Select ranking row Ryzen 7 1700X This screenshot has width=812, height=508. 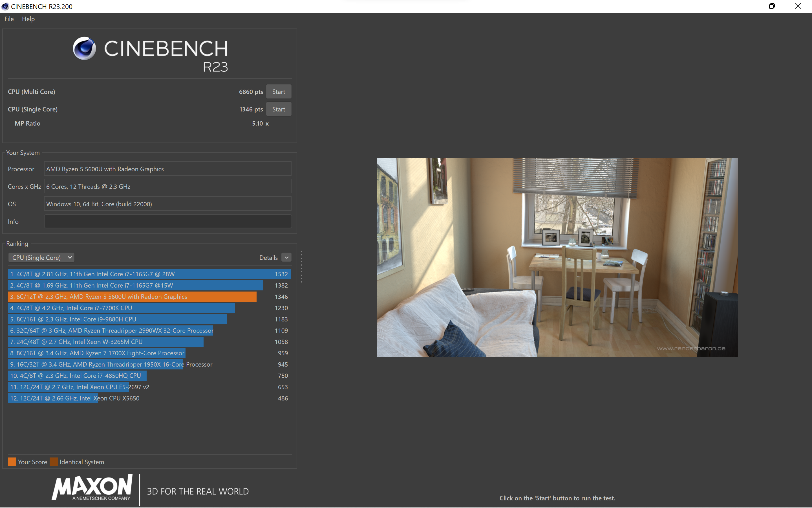click(149, 353)
